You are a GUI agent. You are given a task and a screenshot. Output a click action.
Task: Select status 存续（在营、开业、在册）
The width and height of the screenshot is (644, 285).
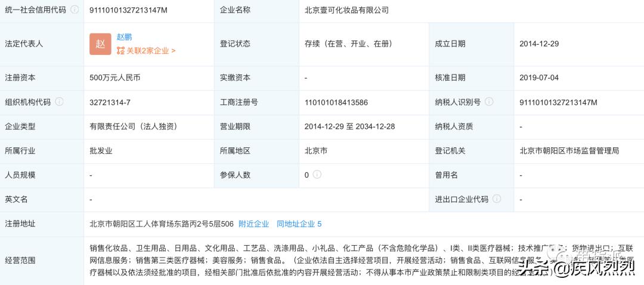pos(348,44)
